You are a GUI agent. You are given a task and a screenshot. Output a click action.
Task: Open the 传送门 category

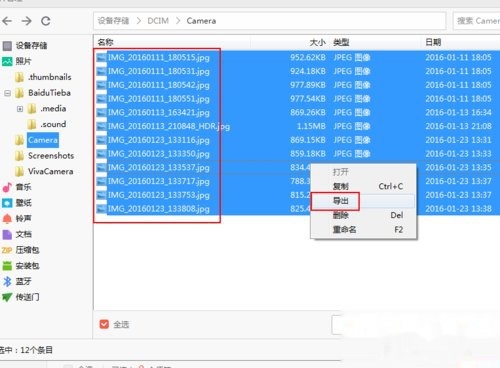click(21, 297)
